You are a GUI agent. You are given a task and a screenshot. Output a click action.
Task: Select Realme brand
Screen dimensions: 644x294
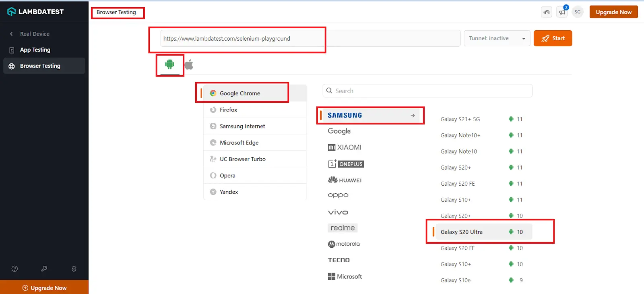pos(343,228)
